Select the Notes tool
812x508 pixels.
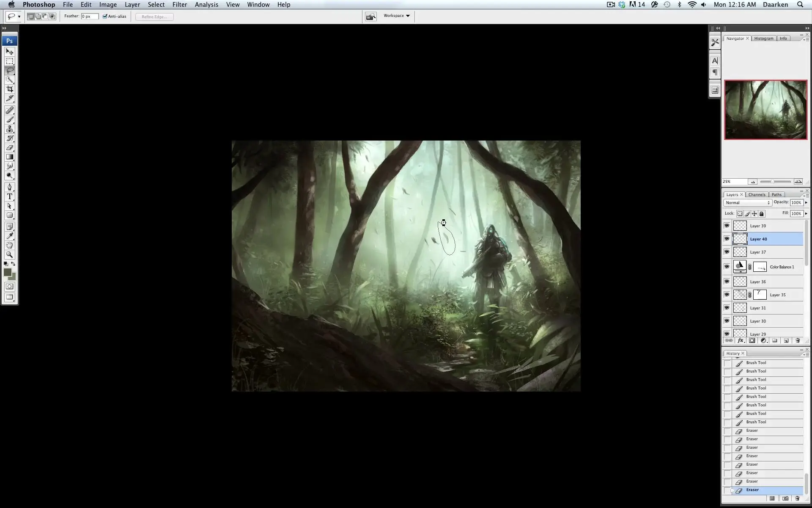tap(9, 227)
